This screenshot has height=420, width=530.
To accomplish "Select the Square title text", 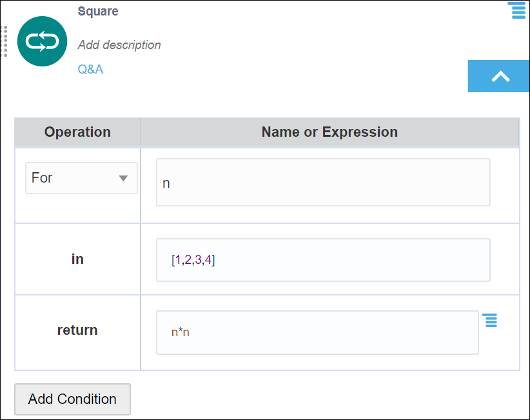I will 98,12.
